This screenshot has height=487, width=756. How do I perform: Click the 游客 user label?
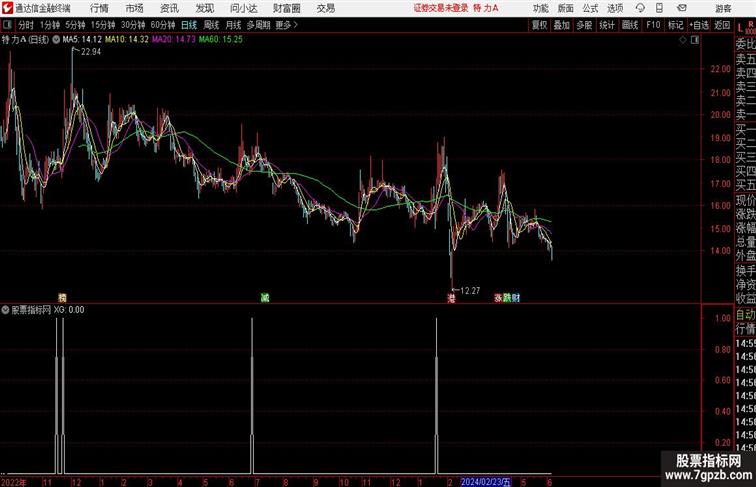pos(723,8)
